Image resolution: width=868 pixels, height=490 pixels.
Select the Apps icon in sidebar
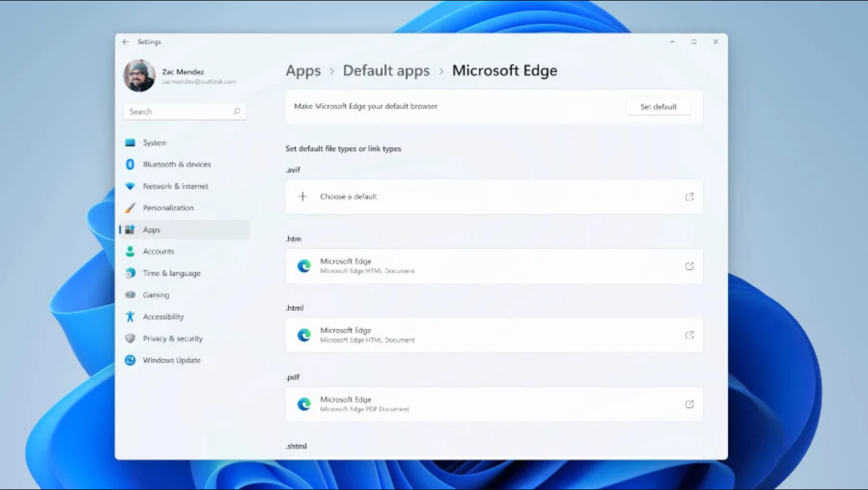pyautogui.click(x=130, y=230)
